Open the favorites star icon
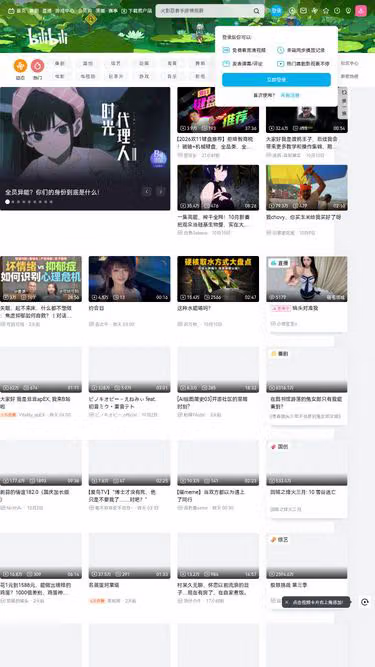This screenshot has width=375, height=667. coord(326,11)
